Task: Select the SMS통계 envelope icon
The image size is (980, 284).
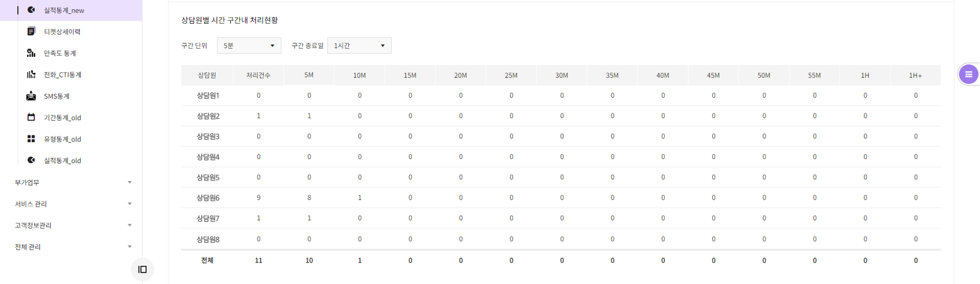Action: tap(31, 96)
